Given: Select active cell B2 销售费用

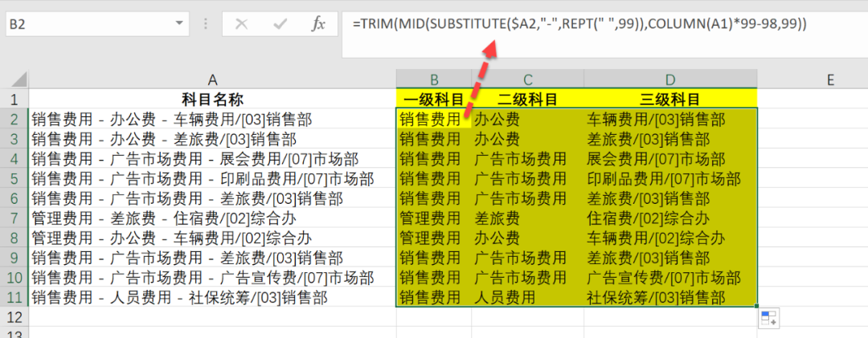Looking at the screenshot, I should pyautogui.click(x=434, y=119).
